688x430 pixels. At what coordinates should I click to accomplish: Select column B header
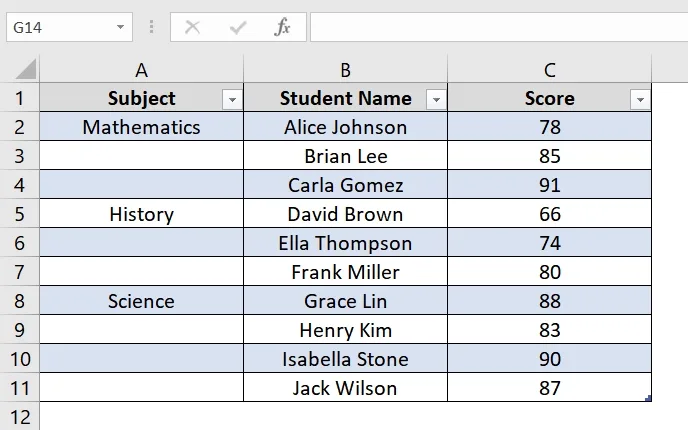point(345,69)
